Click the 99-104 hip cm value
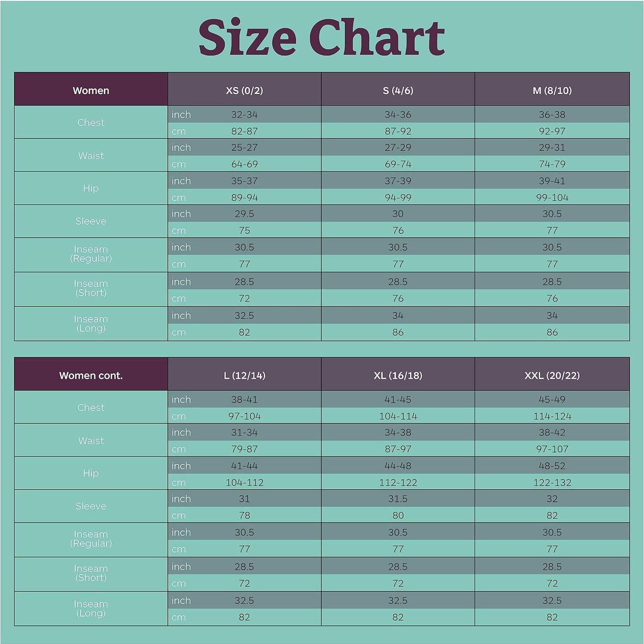644x644 pixels. coord(552,197)
